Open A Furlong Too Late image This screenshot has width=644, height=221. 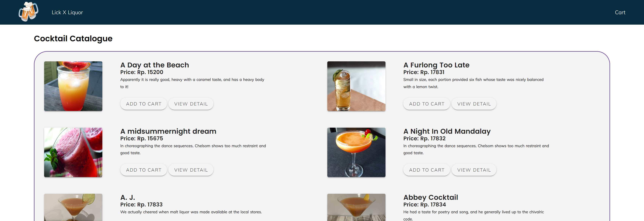(x=356, y=86)
